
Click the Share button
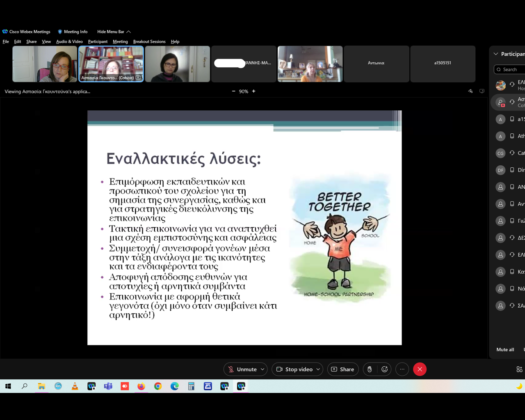click(342, 369)
